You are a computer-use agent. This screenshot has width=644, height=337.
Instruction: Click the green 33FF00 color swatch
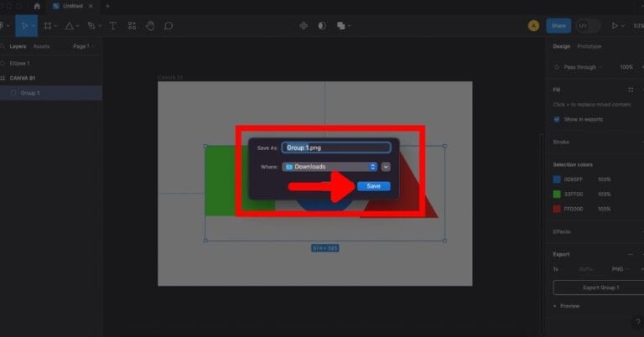click(557, 194)
